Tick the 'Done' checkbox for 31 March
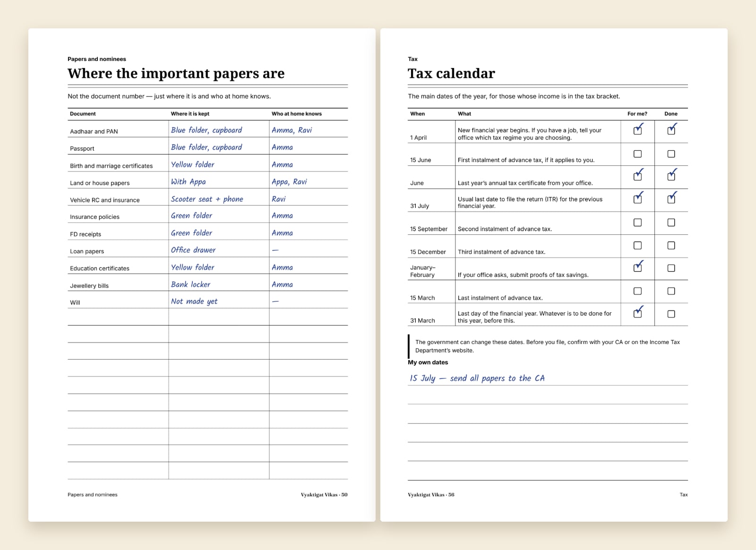The height and width of the screenshot is (550, 756). (x=671, y=314)
